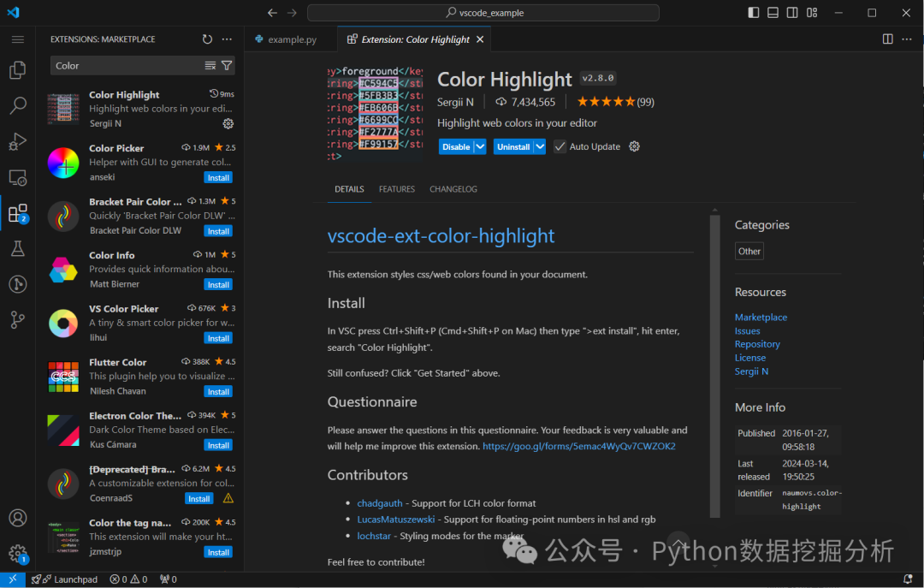This screenshot has width=924, height=588.
Task: Open Color Highlight manage gear in list
Action: (228, 123)
